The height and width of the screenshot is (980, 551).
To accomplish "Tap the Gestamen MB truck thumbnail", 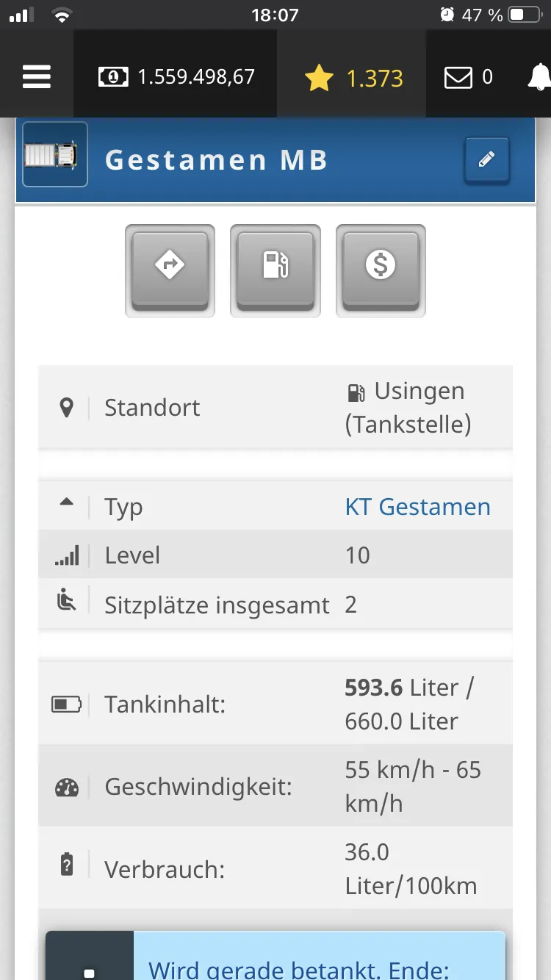I will pos(55,154).
